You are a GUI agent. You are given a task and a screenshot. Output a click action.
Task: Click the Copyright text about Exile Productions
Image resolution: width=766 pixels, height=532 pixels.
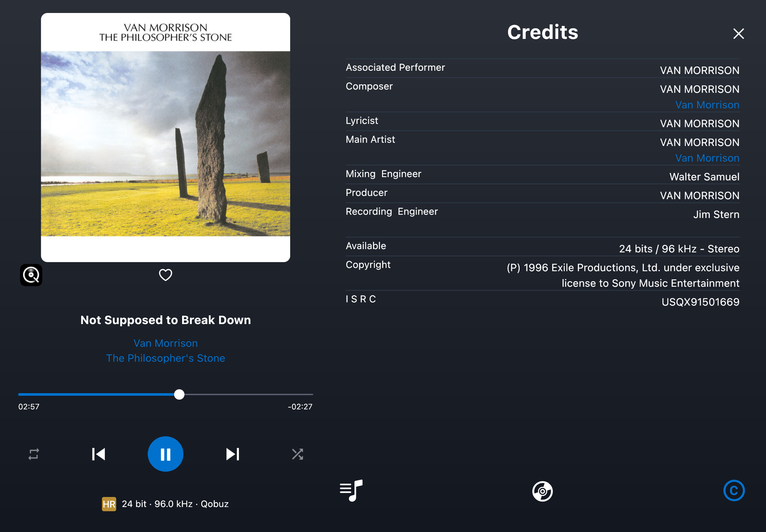[x=623, y=275]
